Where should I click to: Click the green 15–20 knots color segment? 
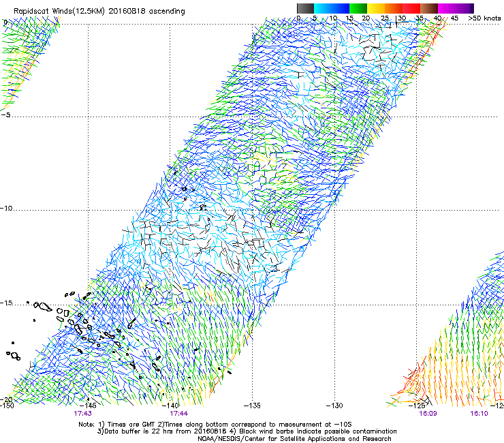tap(358, 8)
